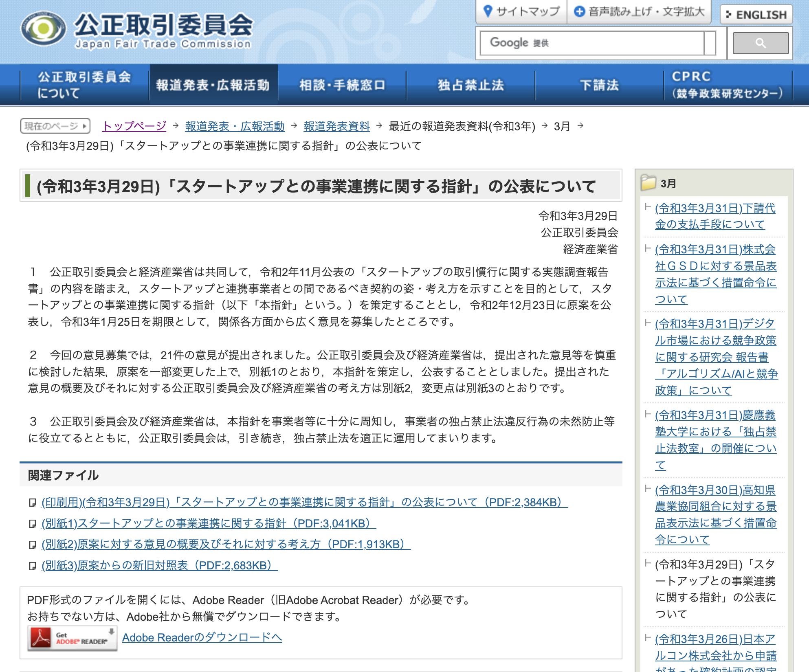The height and width of the screenshot is (672, 809).
Task: Click the date text 令和3年3月29日 under heading
Action: 578,216
